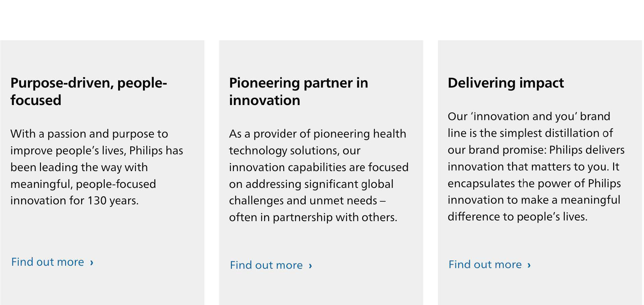Click the chevron after Purpose-driven card's Find out more
644x305 pixels.
tap(92, 263)
